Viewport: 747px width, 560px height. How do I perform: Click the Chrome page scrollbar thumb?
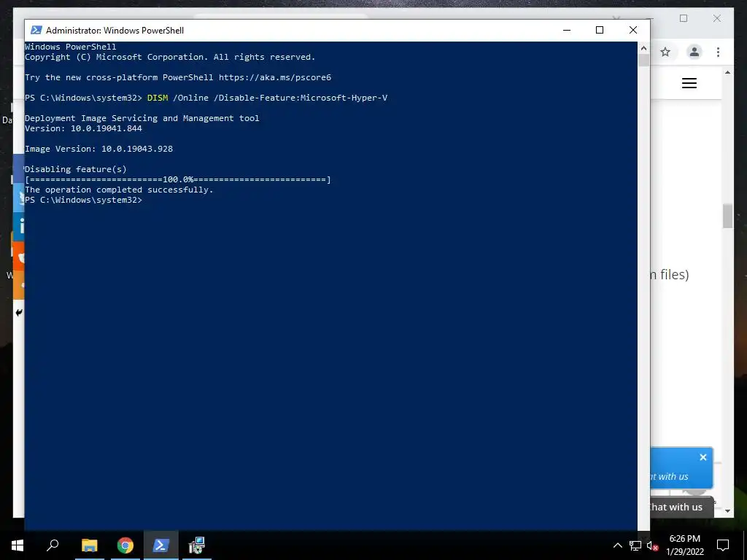727,216
